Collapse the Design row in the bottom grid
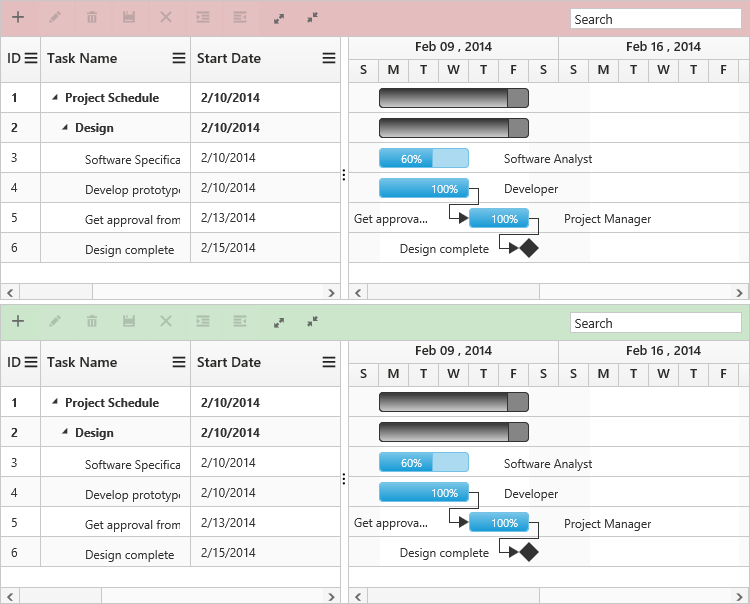 tap(65, 433)
